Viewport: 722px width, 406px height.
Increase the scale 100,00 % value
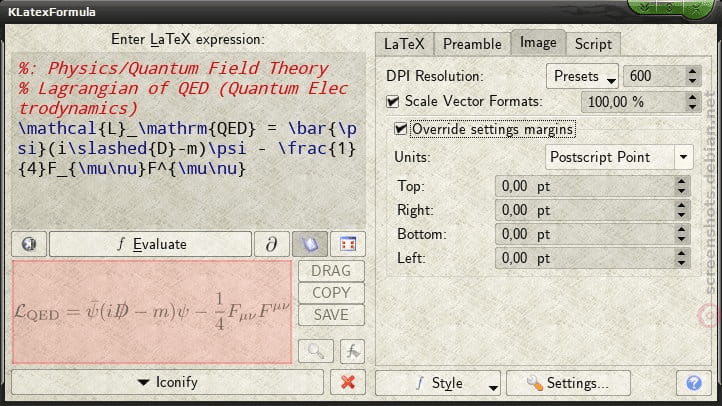[692, 97]
